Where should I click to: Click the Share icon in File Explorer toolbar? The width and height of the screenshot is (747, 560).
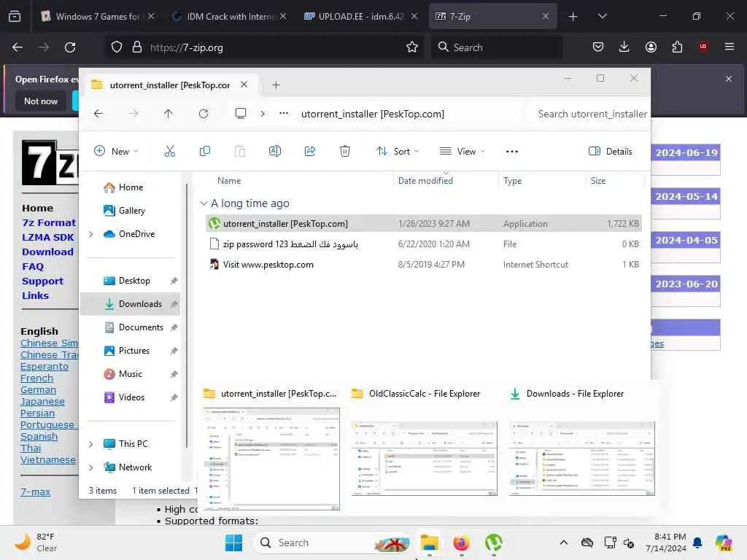pyautogui.click(x=309, y=152)
